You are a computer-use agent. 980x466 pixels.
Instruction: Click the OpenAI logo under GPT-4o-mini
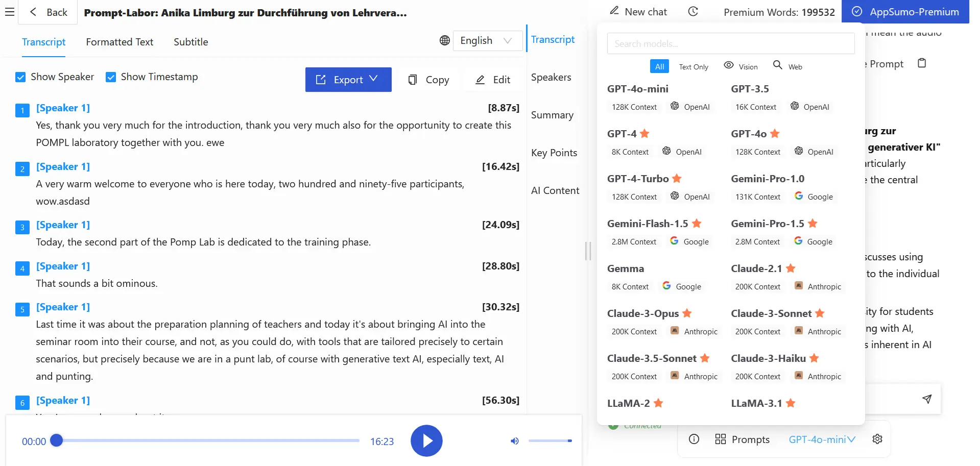tap(675, 106)
